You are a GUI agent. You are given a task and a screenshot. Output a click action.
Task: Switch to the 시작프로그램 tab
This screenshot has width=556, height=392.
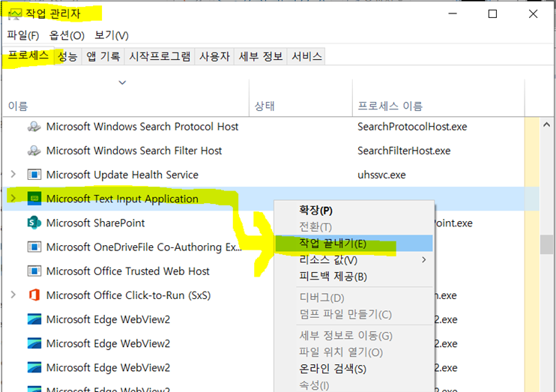click(159, 56)
